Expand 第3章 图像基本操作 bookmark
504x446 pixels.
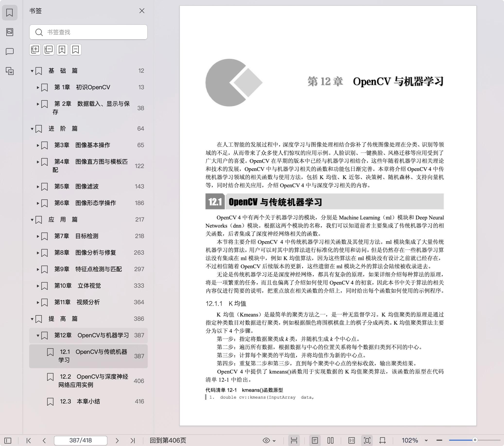[38, 145]
